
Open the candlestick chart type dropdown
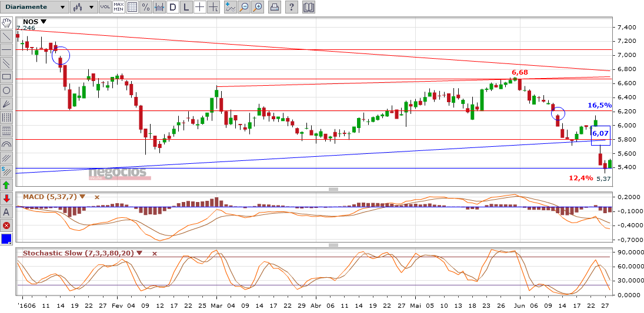coord(83,7)
